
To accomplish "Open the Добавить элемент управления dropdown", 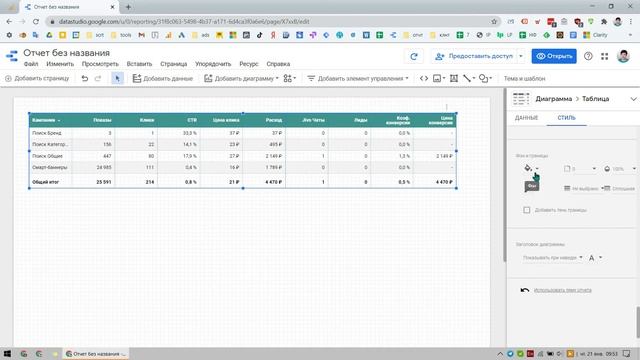I will [358, 78].
